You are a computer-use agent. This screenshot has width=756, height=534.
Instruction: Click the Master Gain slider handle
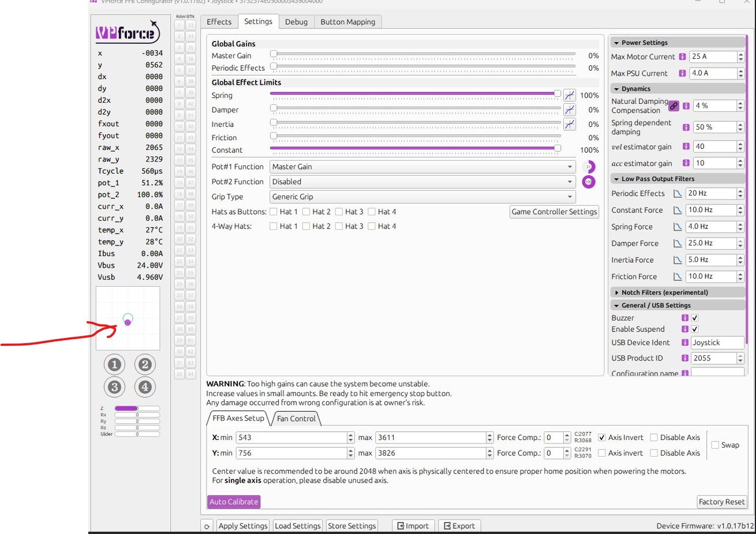coord(274,54)
